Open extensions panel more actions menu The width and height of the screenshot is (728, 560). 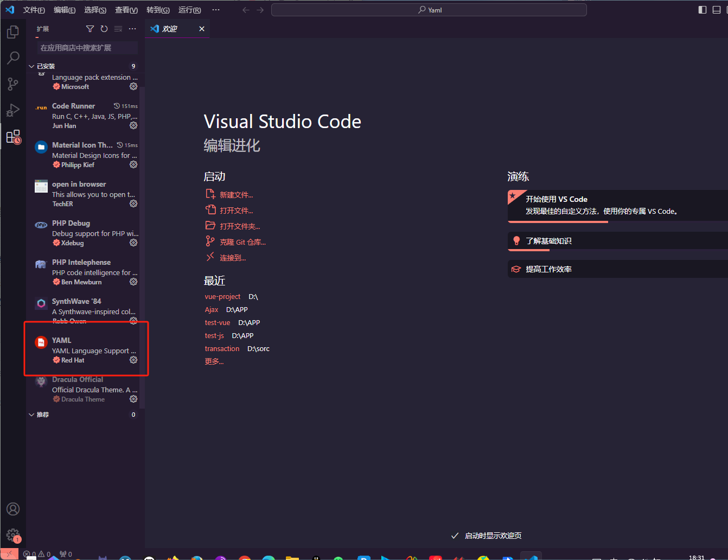pos(132,29)
